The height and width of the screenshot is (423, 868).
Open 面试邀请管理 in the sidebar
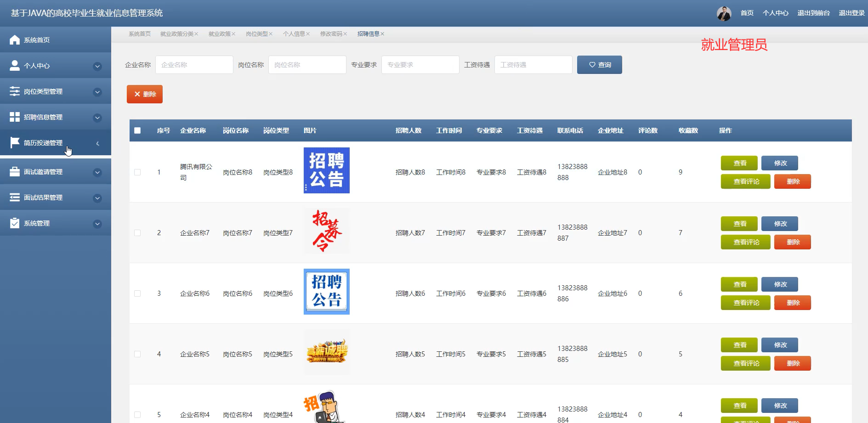click(x=56, y=171)
